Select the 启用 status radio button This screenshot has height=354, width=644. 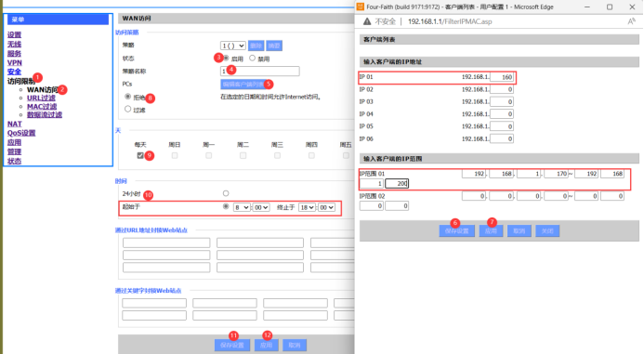pos(226,59)
